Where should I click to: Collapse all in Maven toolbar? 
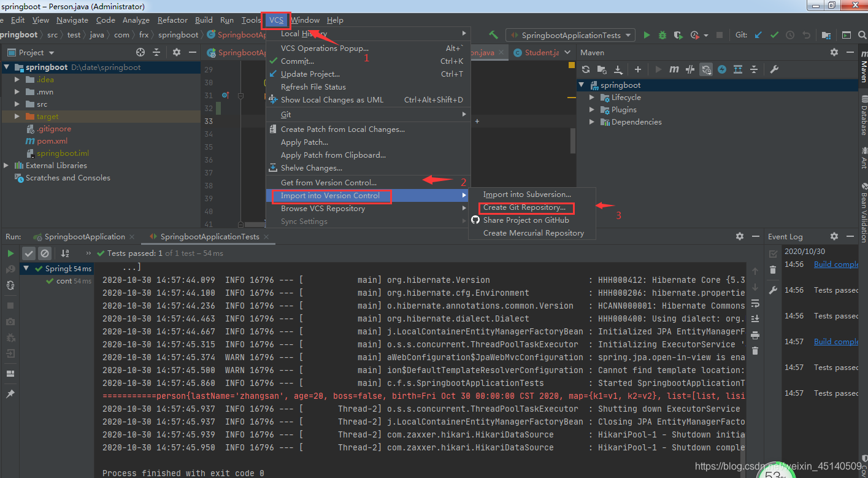point(754,69)
